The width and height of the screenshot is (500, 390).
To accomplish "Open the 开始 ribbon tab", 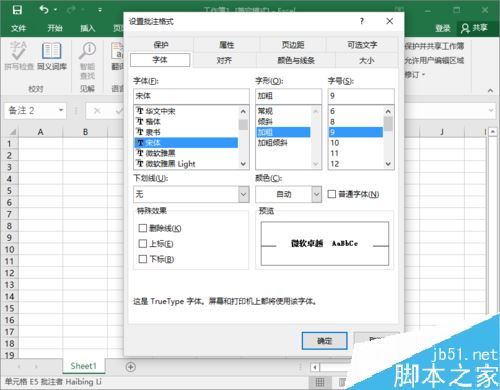I will point(55,28).
